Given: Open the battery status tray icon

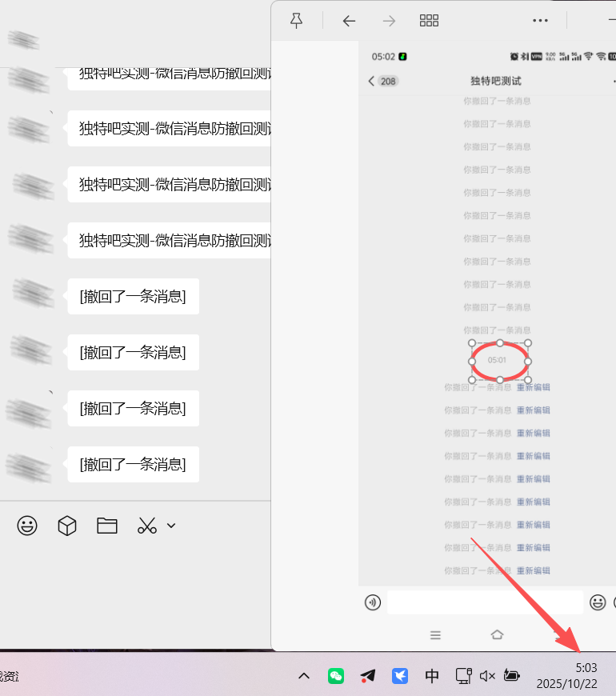Looking at the screenshot, I should [x=512, y=675].
